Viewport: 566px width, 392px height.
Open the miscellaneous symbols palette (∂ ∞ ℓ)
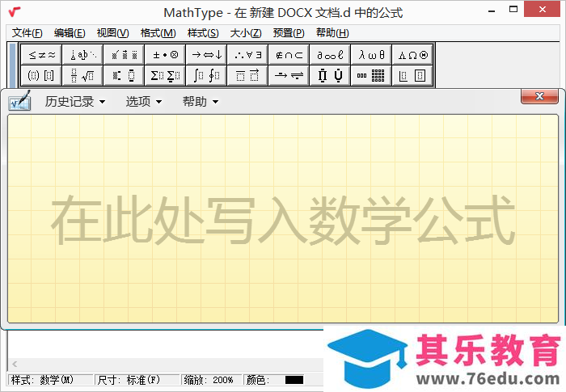pyautogui.click(x=330, y=55)
